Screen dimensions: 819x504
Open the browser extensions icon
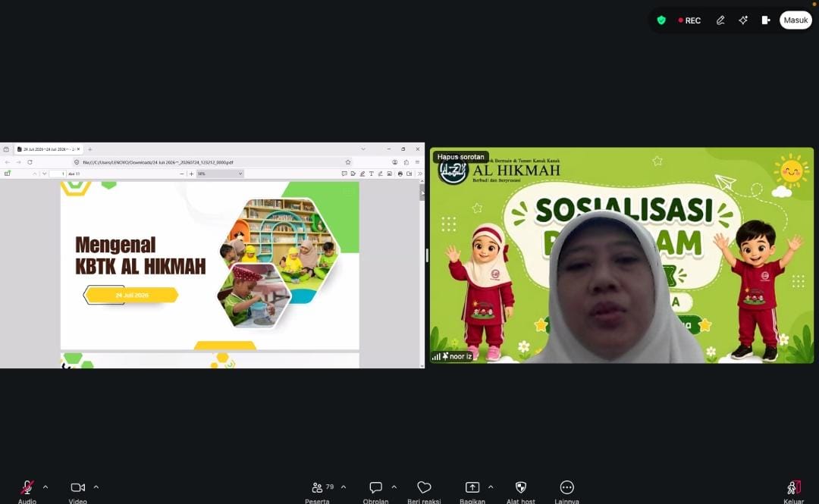tap(406, 162)
